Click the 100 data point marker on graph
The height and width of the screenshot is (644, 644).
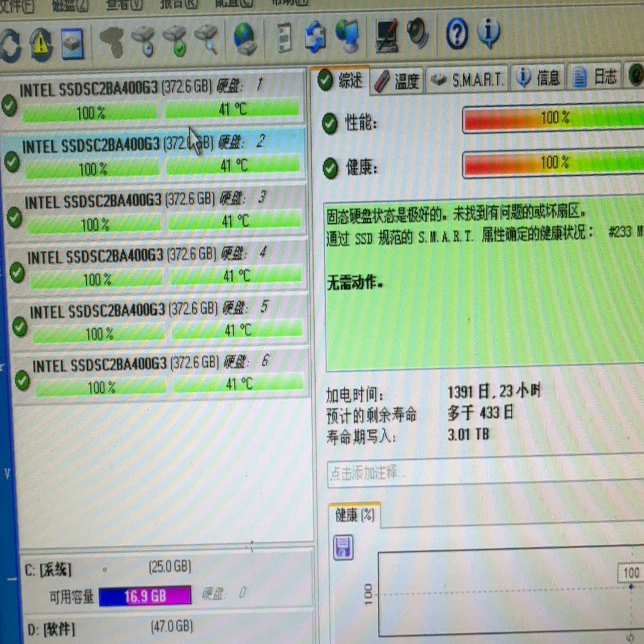click(631, 586)
